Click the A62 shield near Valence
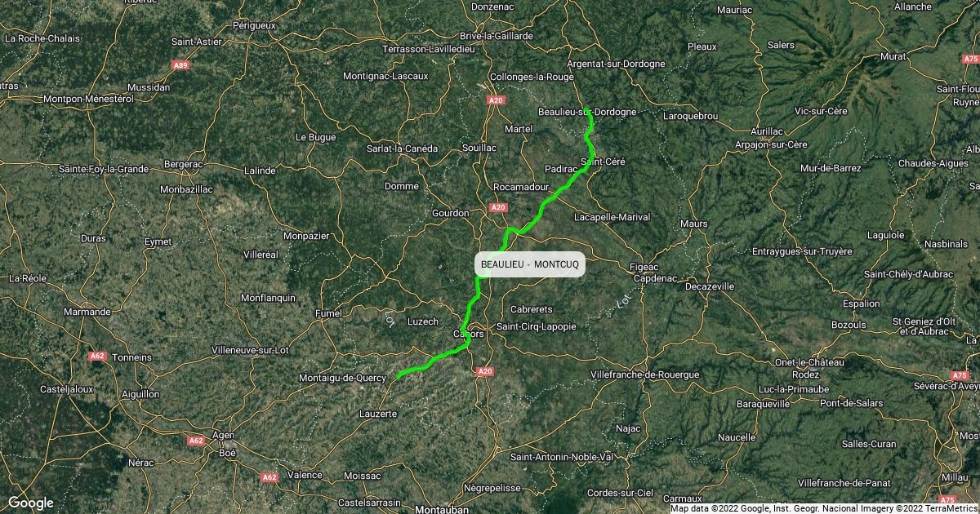 [269, 476]
